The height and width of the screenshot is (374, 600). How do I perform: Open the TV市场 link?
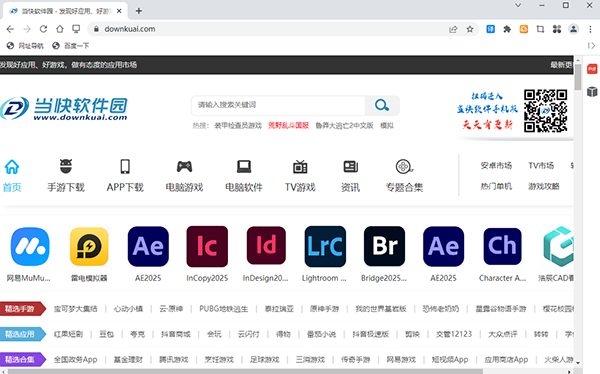pos(541,165)
